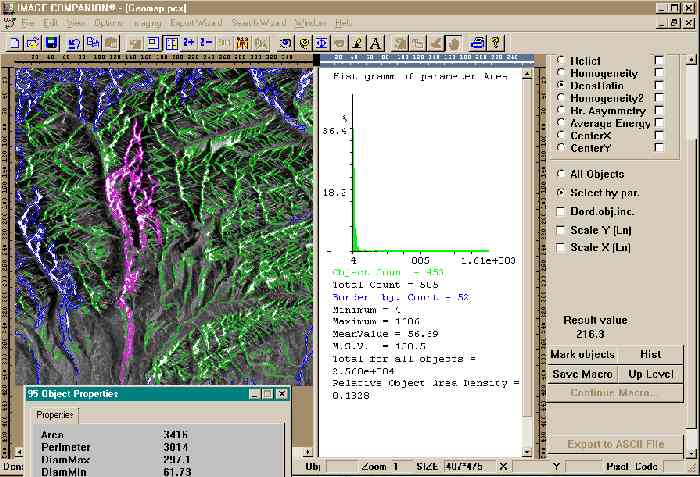Screen dimensions: 700x477
Task: Click the Save Macro button
Action: 582,373
